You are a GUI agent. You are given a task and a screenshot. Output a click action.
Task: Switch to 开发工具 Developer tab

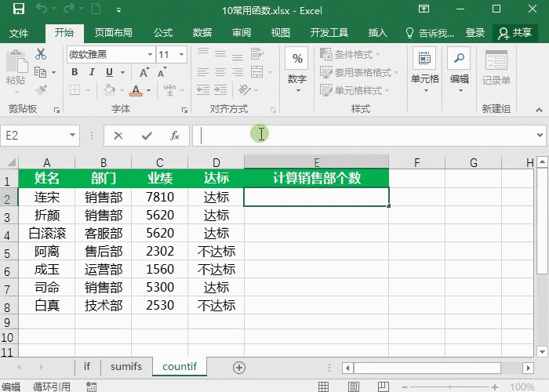click(x=329, y=33)
